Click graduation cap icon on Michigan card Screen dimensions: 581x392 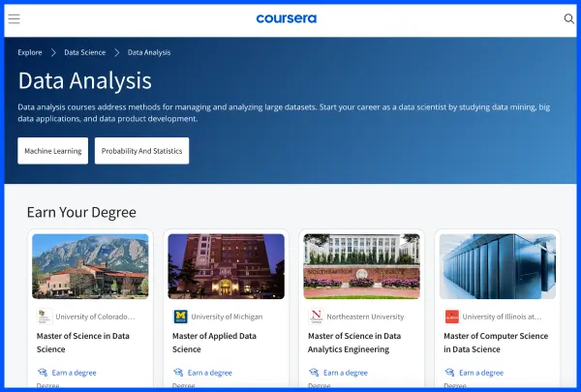coord(178,372)
